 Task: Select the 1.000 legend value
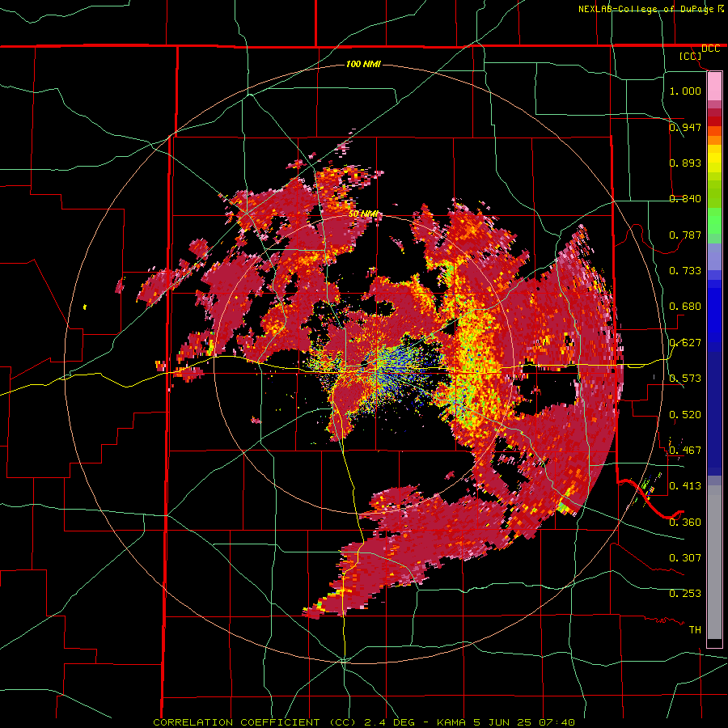(685, 91)
